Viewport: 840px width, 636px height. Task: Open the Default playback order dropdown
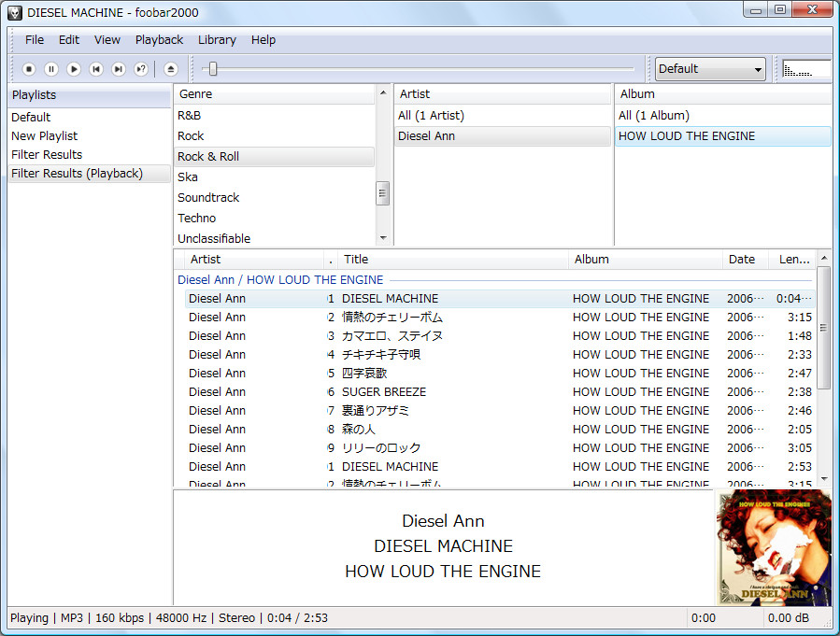pos(709,68)
